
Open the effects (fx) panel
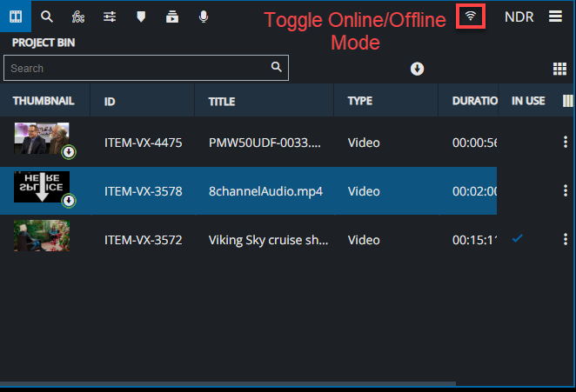(78, 16)
